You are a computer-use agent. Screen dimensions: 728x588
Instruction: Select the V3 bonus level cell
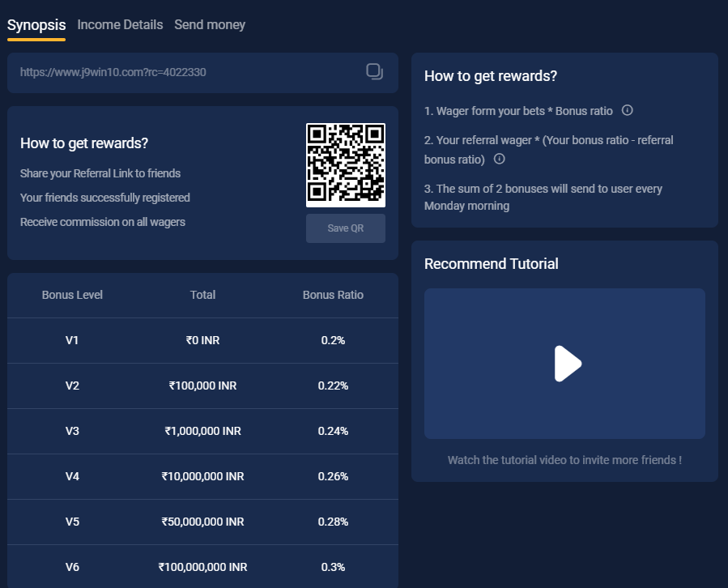coord(72,431)
